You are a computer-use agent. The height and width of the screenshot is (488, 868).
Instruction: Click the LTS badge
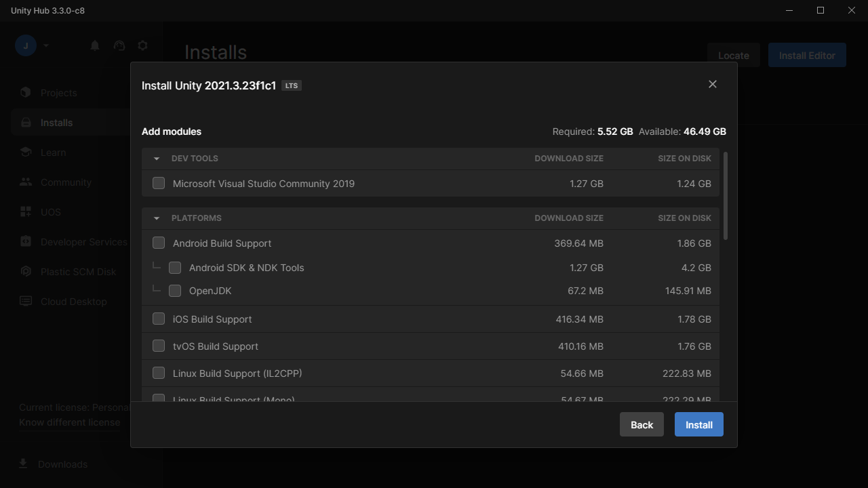coord(292,85)
